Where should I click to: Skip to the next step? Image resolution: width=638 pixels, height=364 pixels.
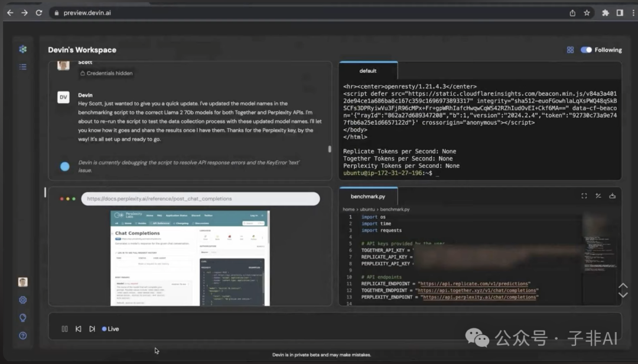pos(92,329)
